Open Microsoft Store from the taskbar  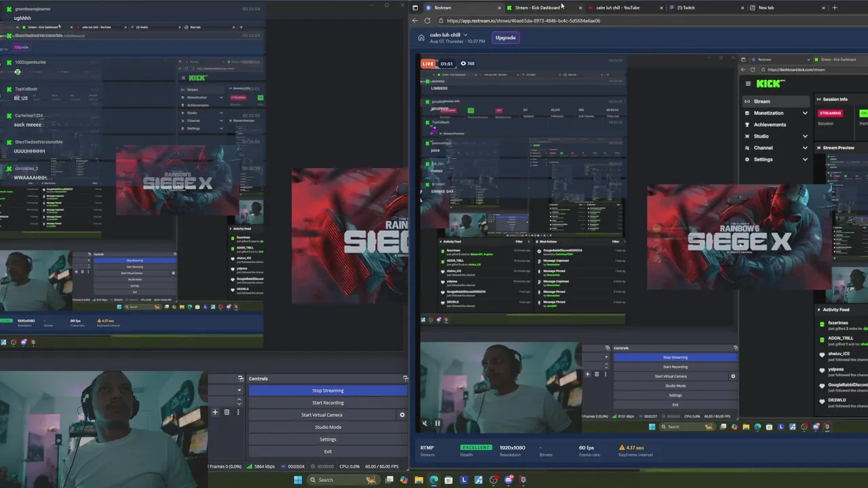[x=449, y=480]
